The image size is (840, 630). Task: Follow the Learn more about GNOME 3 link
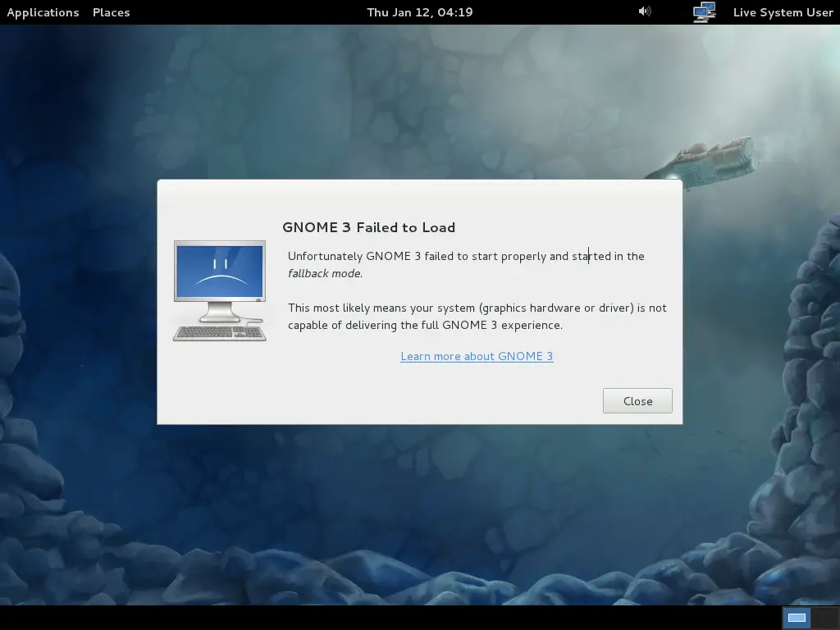(x=477, y=356)
